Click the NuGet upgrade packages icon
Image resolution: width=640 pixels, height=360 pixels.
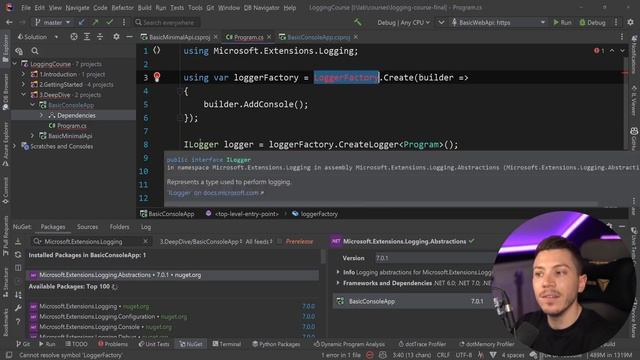tap(18, 242)
